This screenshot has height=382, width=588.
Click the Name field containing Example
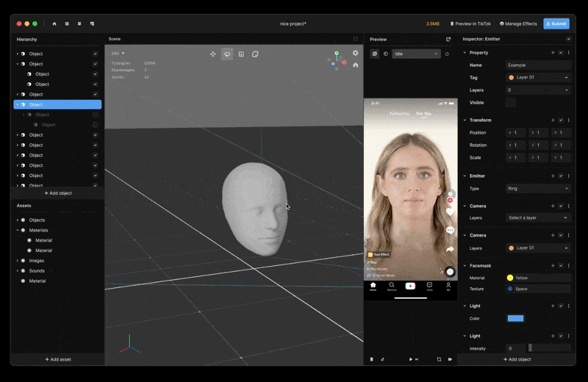[538, 65]
